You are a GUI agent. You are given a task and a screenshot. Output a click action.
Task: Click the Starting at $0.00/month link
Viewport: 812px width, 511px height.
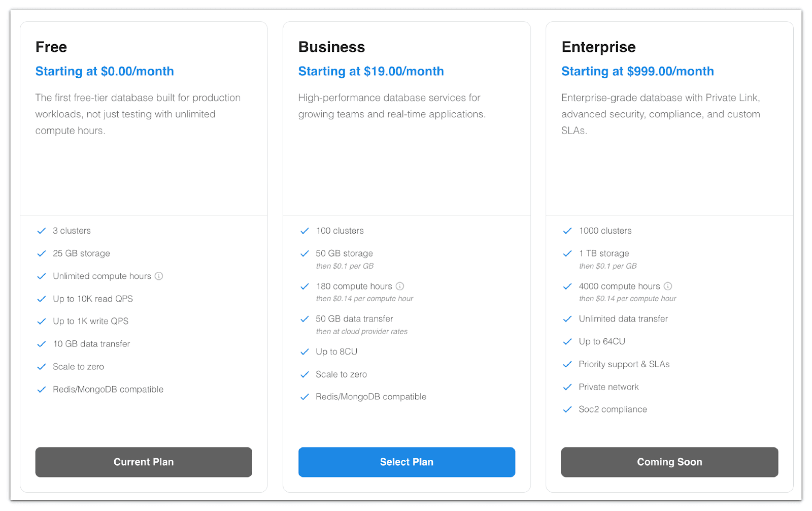(105, 71)
